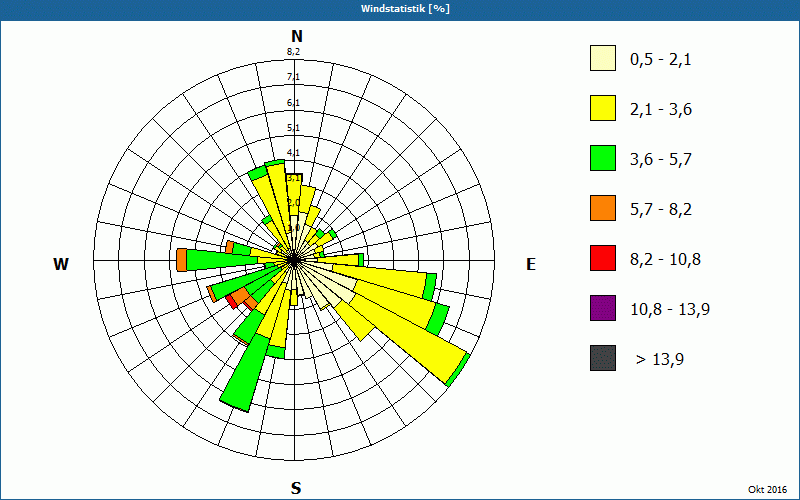Click the 6,1 radial axis label

click(x=293, y=103)
